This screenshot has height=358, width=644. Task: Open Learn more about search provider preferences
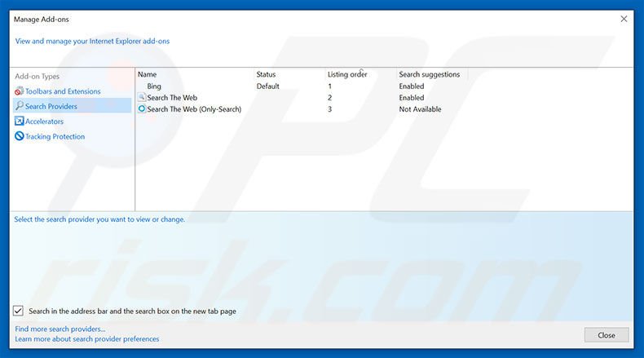click(87, 338)
